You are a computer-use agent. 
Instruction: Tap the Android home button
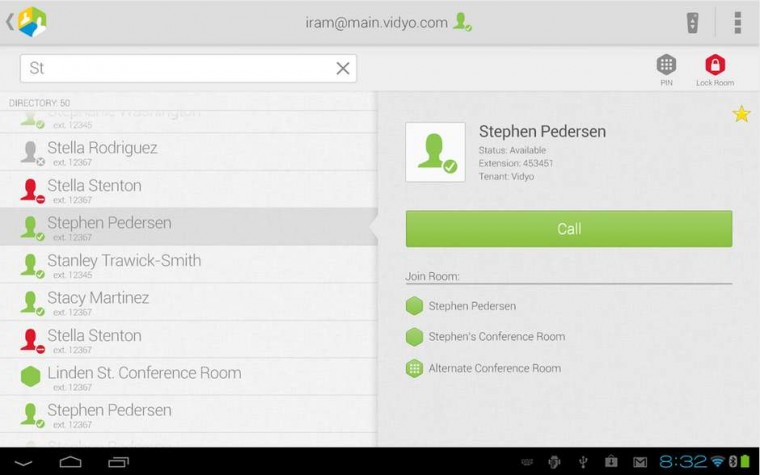coord(70,461)
